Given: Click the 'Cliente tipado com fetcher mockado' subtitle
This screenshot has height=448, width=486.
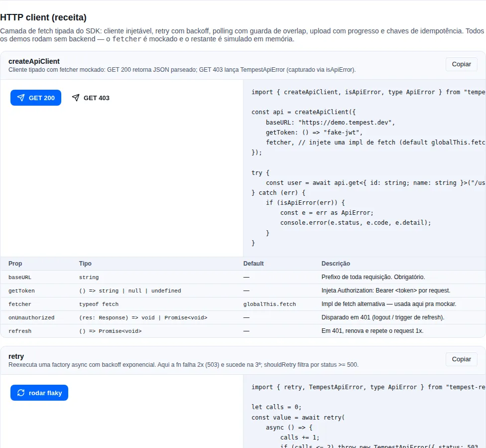Looking at the screenshot, I should coord(182,70).
